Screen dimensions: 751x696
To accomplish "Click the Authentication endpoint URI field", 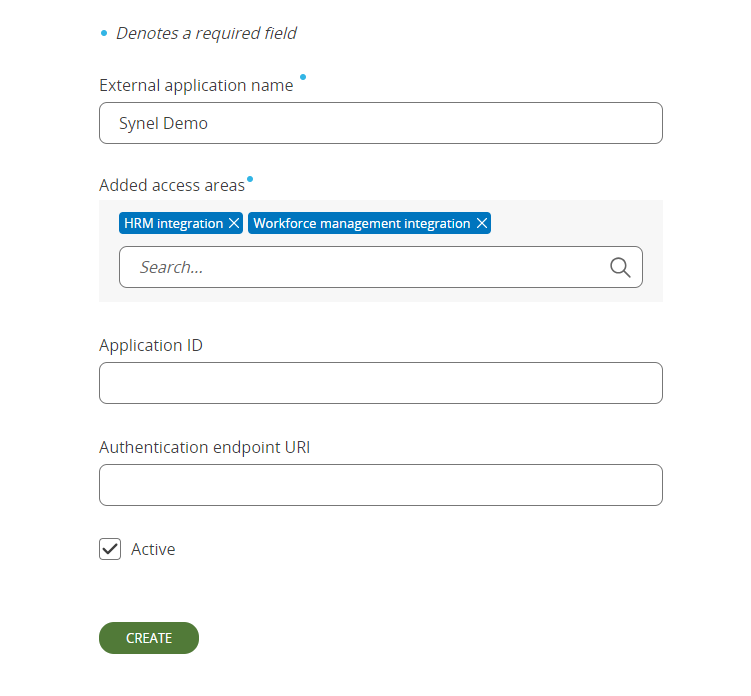I will coord(381,485).
